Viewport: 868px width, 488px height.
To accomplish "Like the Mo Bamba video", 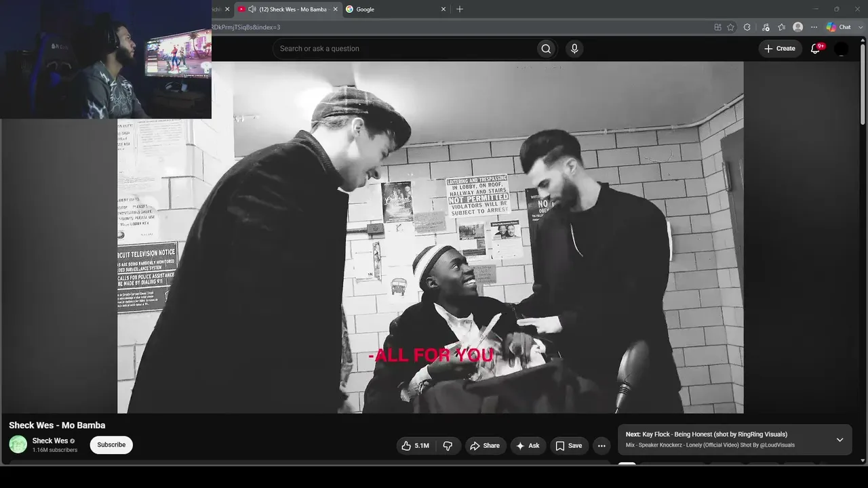I will (x=415, y=445).
